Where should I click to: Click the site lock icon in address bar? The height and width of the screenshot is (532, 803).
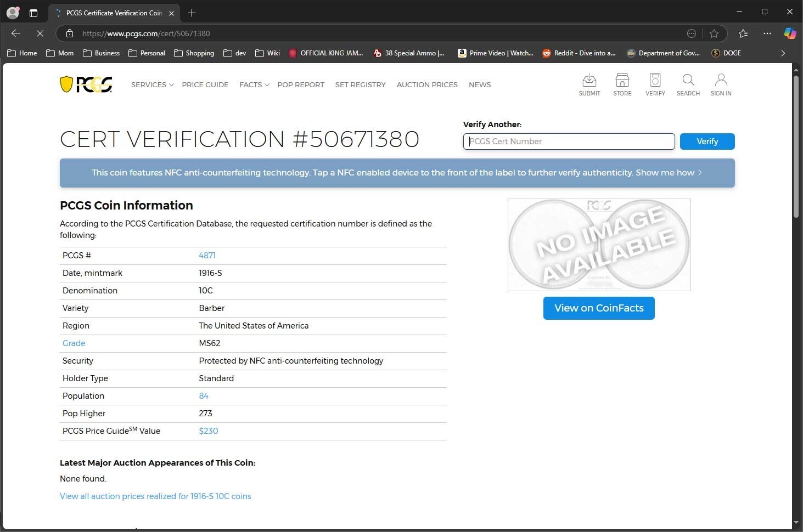(70, 33)
